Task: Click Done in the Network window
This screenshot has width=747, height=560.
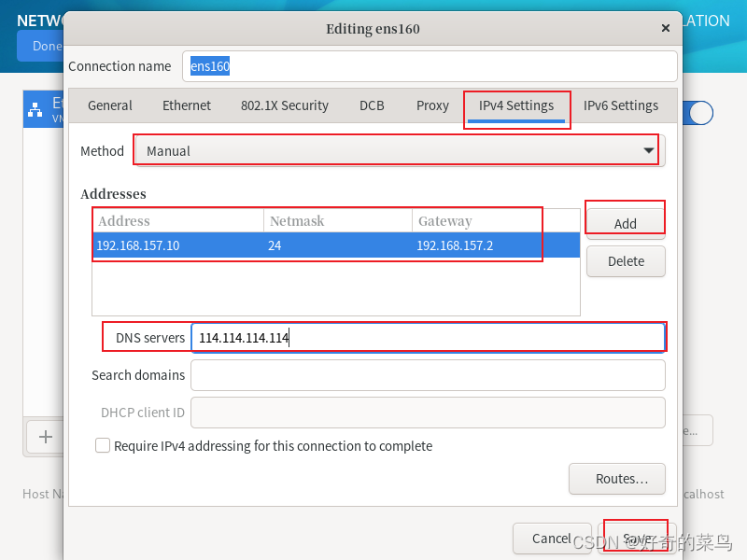Action: (40, 46)
